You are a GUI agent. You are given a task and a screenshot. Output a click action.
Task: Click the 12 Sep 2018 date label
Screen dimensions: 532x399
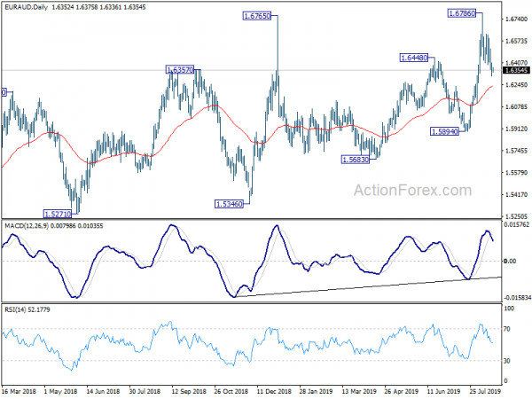pos(188,391)
